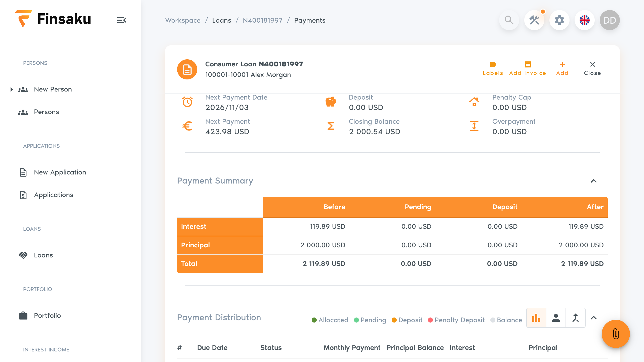Click the Finsaku logo
Image resolution: width=644 pixels, height=362 pixels.
coord(53,19)
